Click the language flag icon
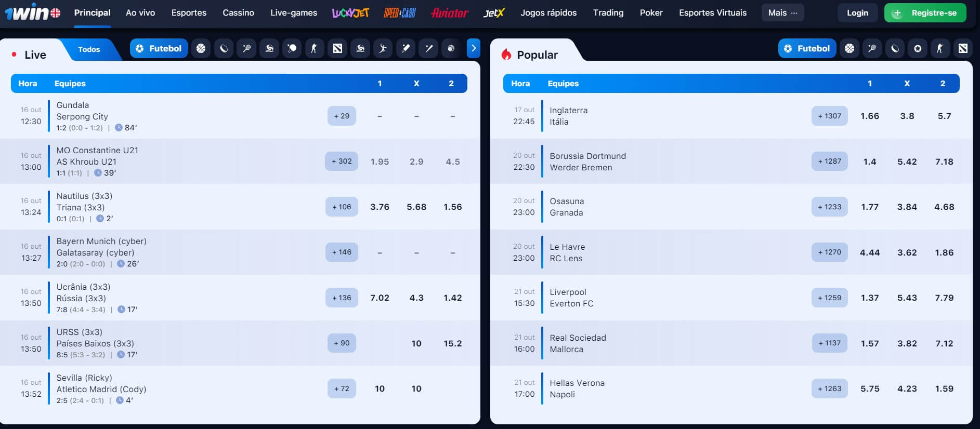Image resolution: width=980 pixels, height=429 pixels. click(56, 13)
